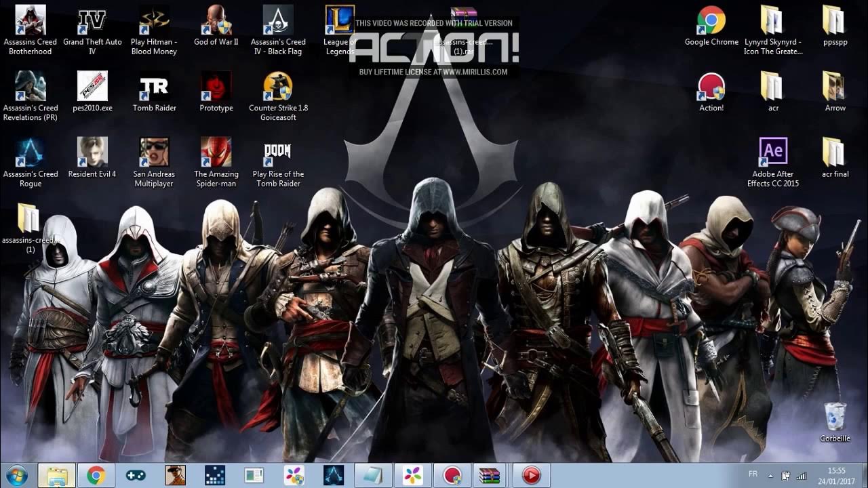The image size is (868, 488).
Task: Click the Assassin's Creed Rogue taskbar icon
Action: (333, 476)
